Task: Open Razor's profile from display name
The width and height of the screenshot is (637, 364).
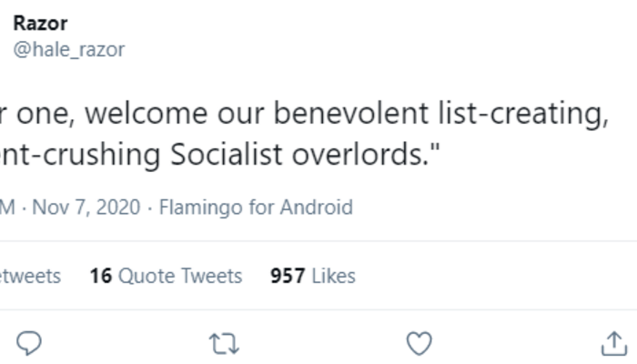Action: tap(40, 23)
